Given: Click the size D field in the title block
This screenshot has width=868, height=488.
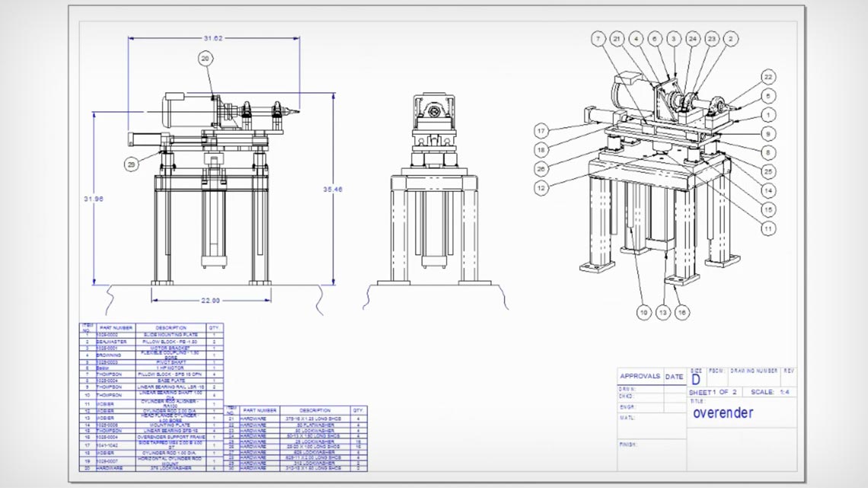Looking at the screenshot, I should click(696, 377).
